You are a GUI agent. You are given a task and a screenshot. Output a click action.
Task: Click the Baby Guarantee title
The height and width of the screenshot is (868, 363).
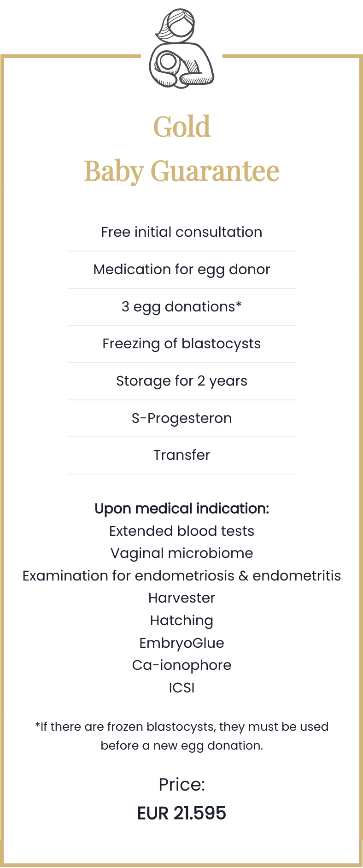(x=181, y=171)
